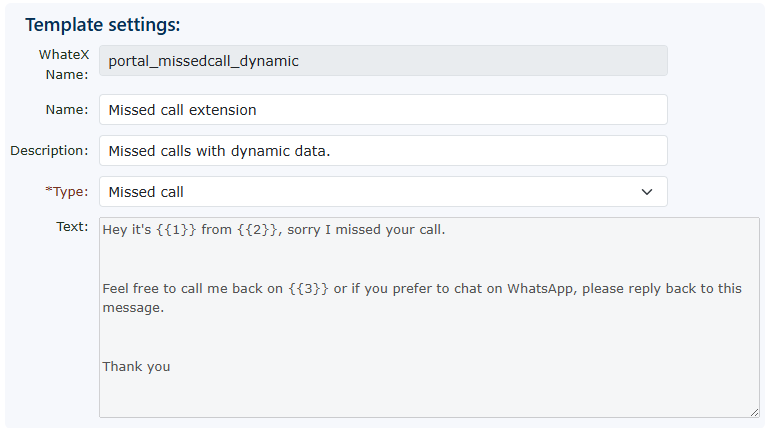Screen dimensions: 765x428
Task: Click the {{3}} placeholder in message text
Action: (x=309, y=289)
